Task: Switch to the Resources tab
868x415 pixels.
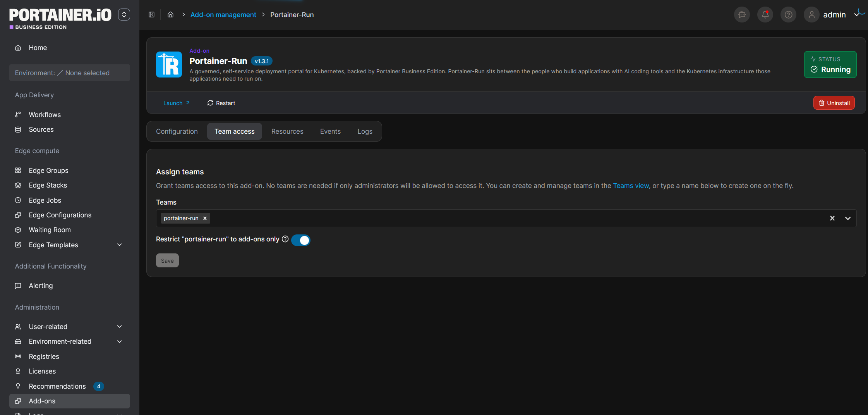Action: pos(287,131)
